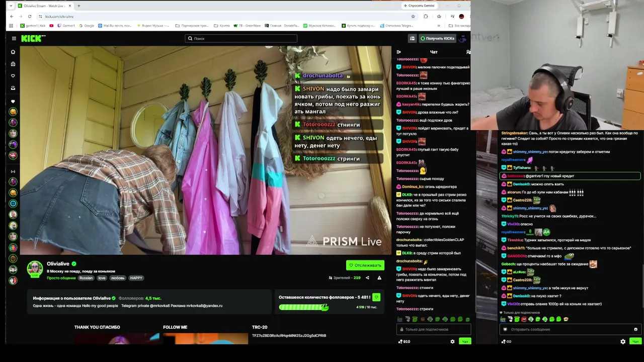This screenshot has height=362, width=644.
Task: Send message with right green "Чат" button
Action: pyautogui.click(x=635, y=341)
